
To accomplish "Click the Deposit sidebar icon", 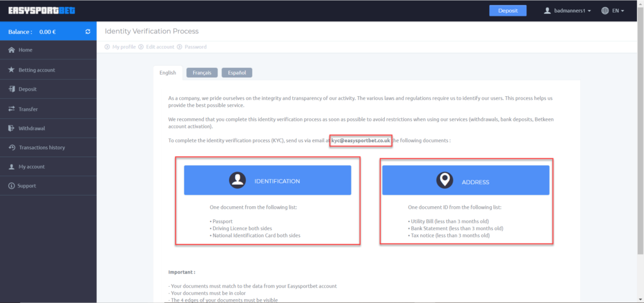I will coord(11,89).
